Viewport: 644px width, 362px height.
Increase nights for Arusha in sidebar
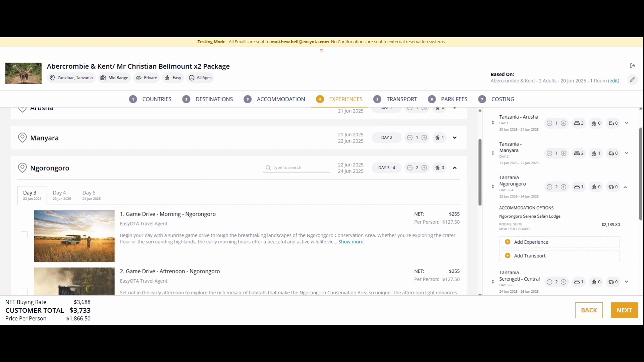(564, 123)
